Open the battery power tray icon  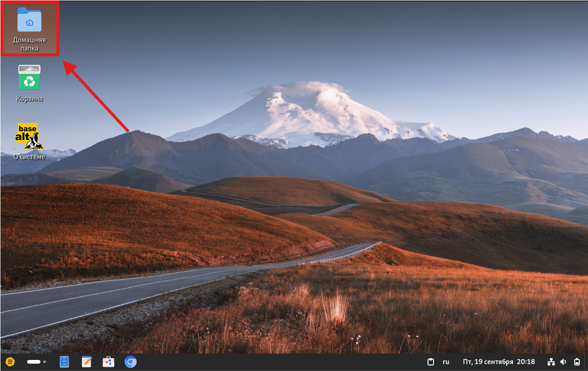pyautogui.click(x=577, y=362)
